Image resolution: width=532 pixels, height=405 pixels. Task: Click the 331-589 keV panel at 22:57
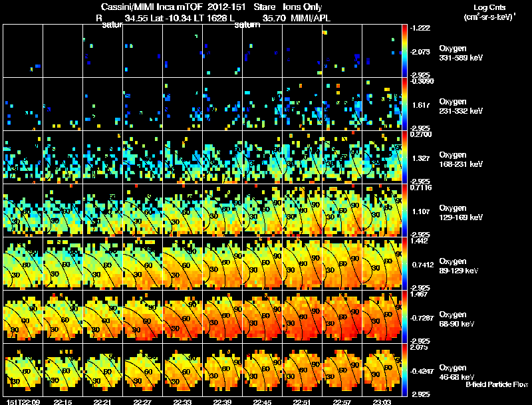342,51
